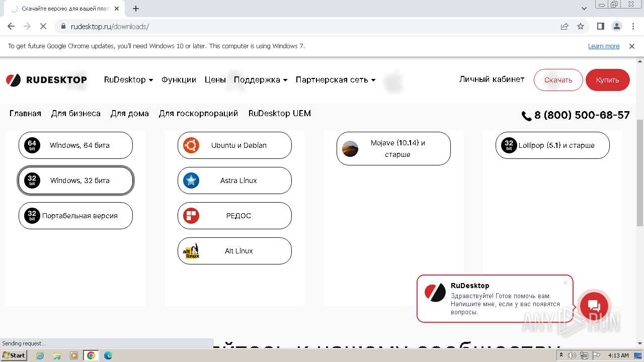Expand the Поддержка dropdown menu

pyautogui.click(x=261, y=80)
